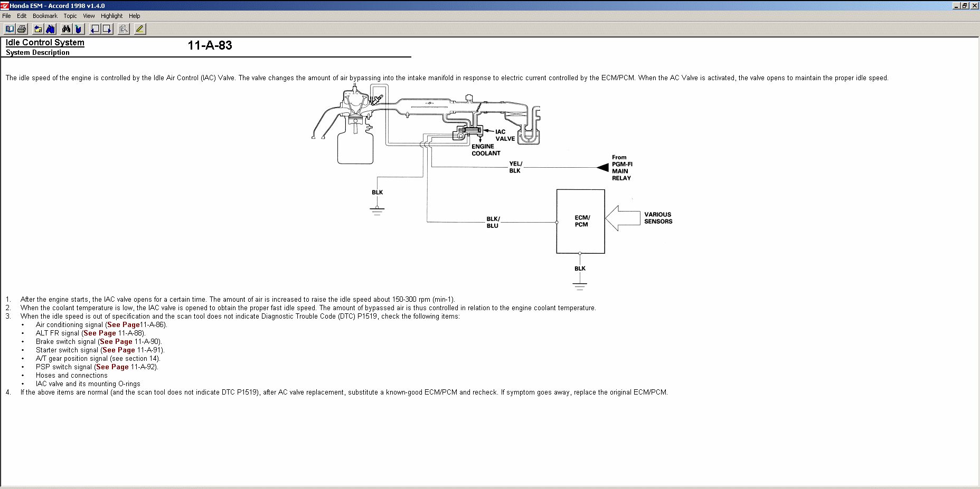Go to next page with right-arrow page icon

click(x=107, y=29)
